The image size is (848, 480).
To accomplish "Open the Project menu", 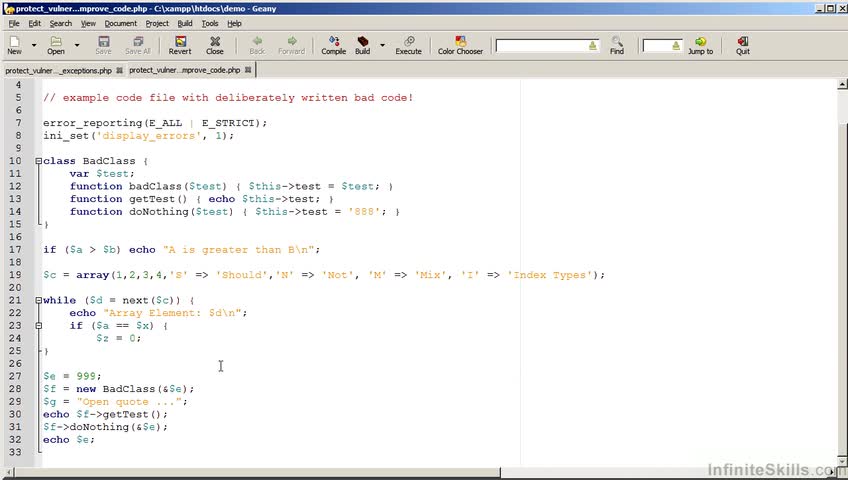I will [x=157, y=23].
